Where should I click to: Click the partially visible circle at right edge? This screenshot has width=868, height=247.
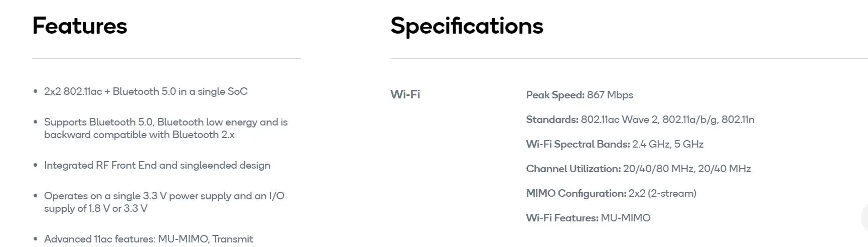(x=864, y=218)
